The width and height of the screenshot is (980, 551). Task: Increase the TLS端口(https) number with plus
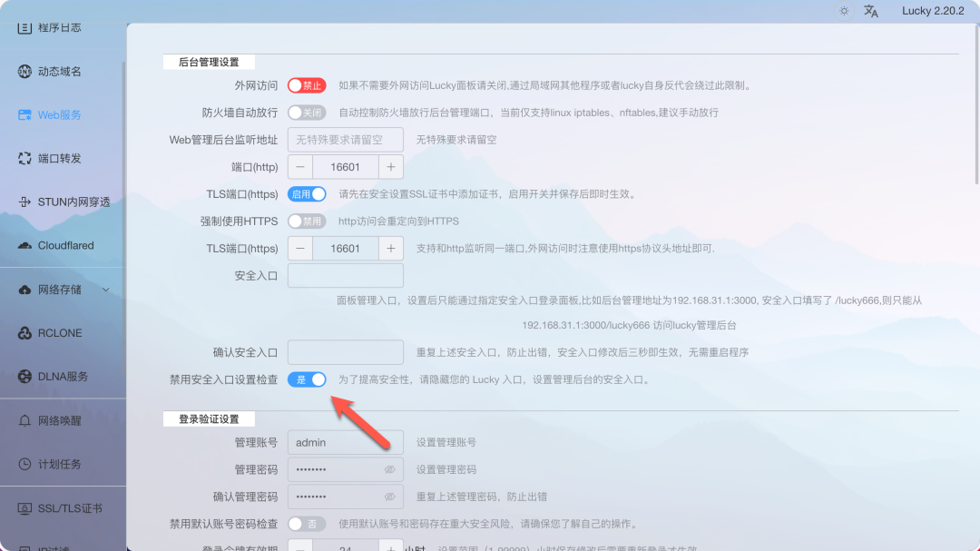coord(390,249)
